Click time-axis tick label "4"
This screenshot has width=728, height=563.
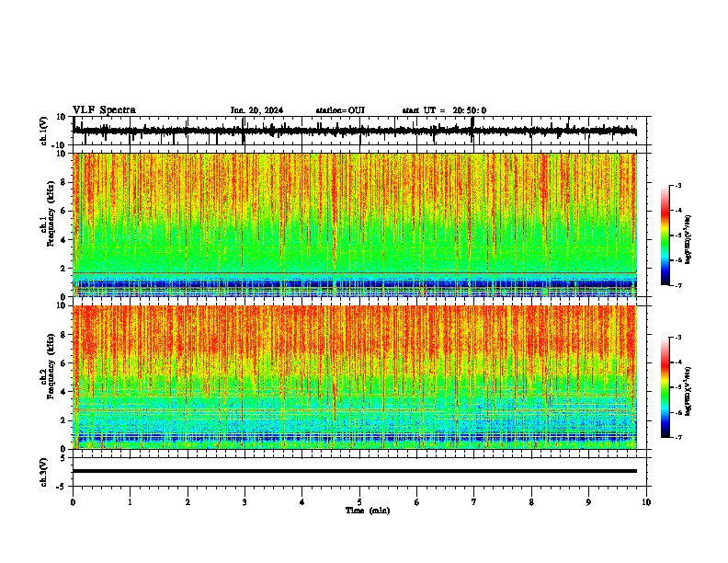point(302,502)
